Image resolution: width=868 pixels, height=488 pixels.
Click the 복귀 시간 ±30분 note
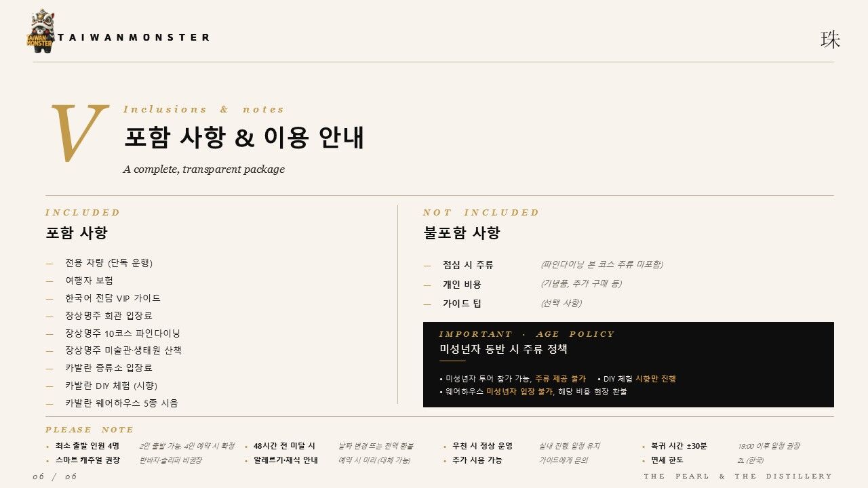coord(679,446)
